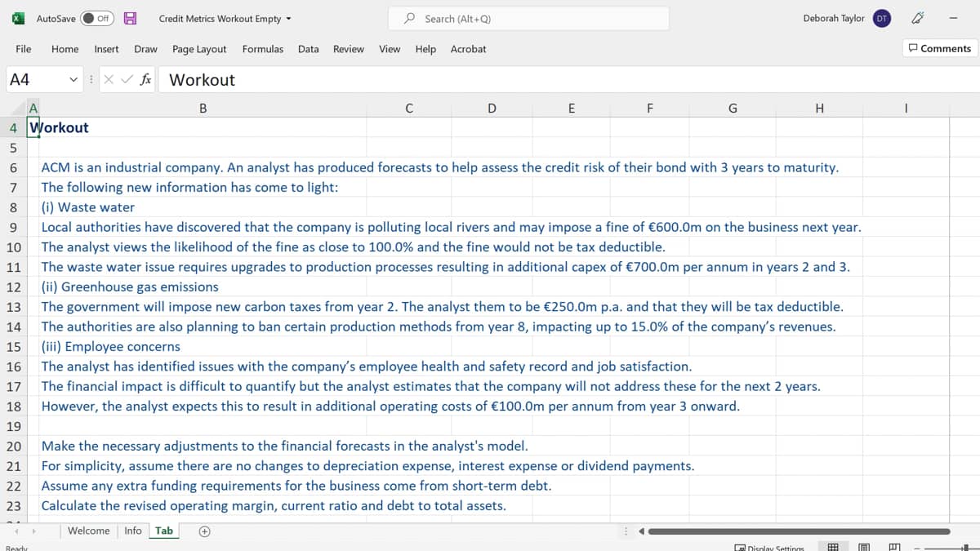Select column D header
The image size is (980, 551).
click(491, 108)
